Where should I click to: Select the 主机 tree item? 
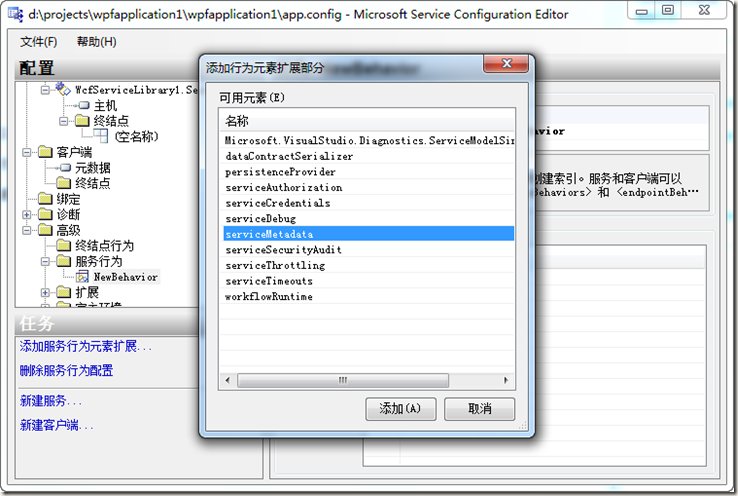click(105, 105)
